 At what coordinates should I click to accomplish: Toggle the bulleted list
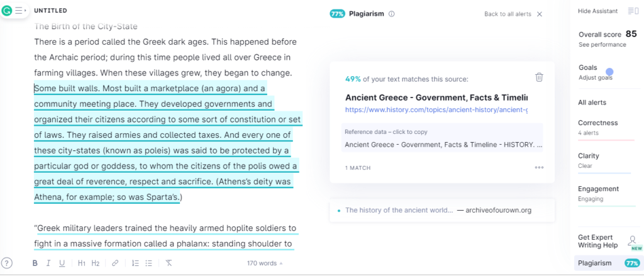pyautogui.click(x=149, y=264)
